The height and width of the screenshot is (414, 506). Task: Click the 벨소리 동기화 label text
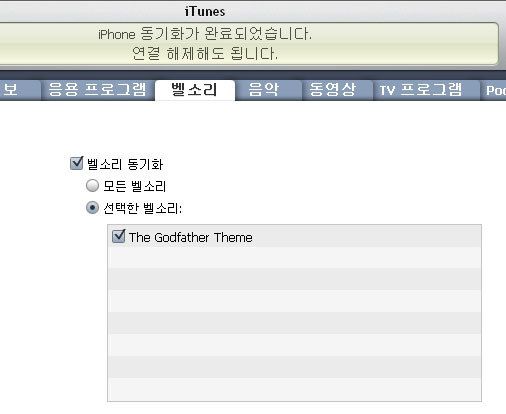(x=125, y=164)
